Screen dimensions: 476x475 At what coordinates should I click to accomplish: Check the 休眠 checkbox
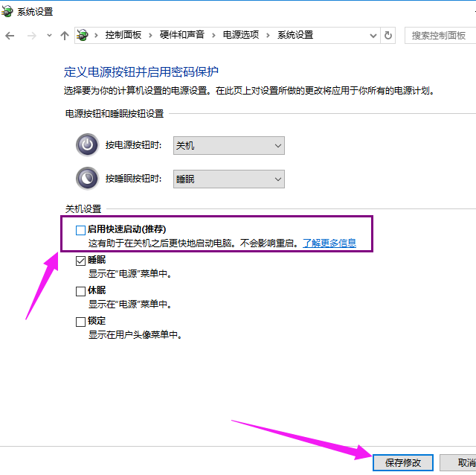80,292
